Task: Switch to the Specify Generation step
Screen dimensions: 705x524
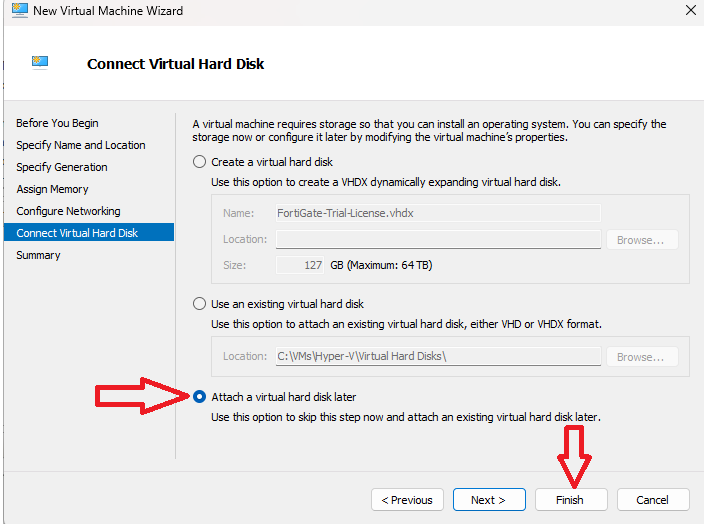Action: (61, 167)
